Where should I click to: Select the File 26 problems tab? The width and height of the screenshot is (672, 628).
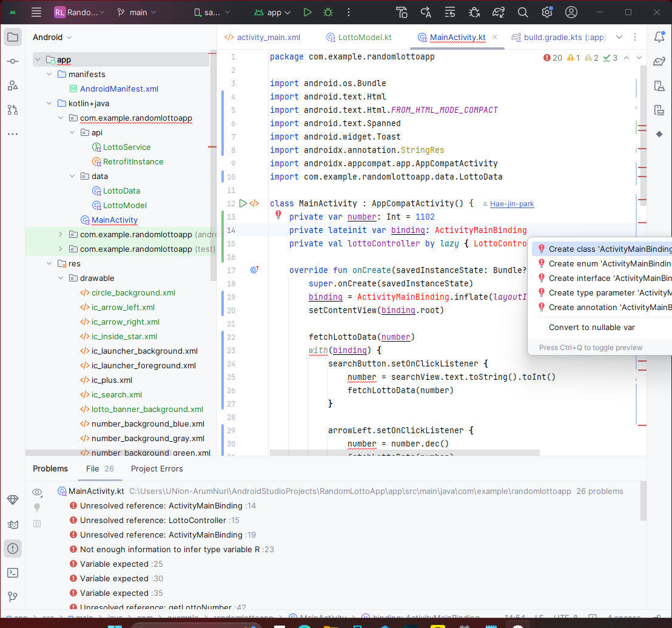tap(100, 468)
